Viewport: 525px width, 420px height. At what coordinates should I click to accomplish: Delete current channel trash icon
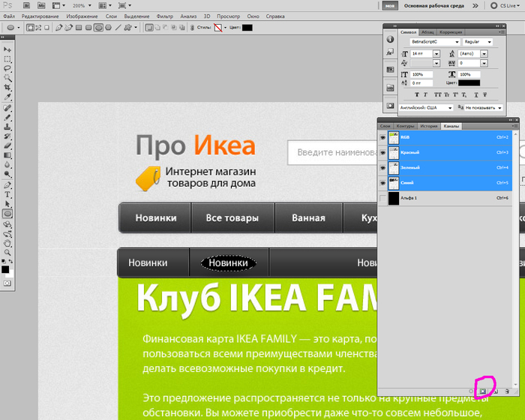[x=507, y=391]
